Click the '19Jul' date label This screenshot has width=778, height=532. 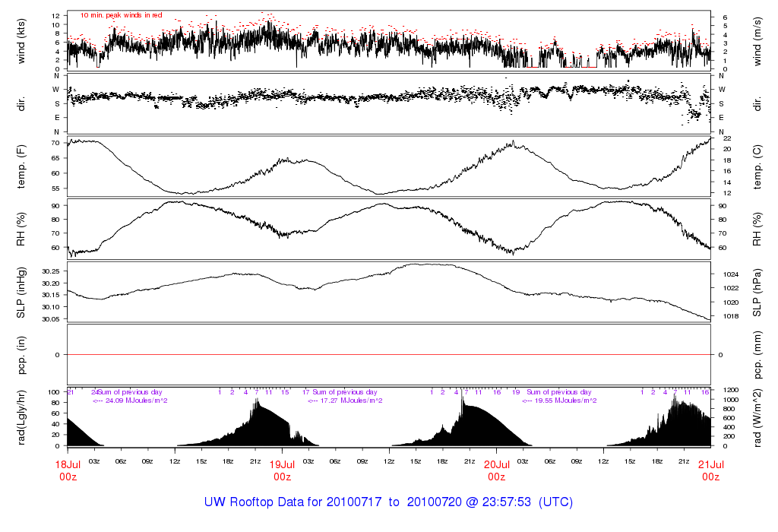pyautogui.click(x=283, y=465)
